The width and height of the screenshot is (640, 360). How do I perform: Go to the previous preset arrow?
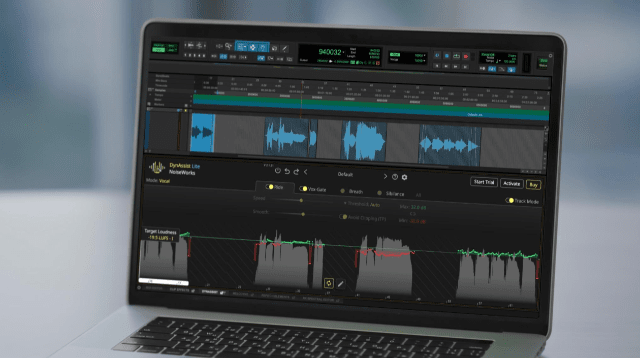pos(305,172)
